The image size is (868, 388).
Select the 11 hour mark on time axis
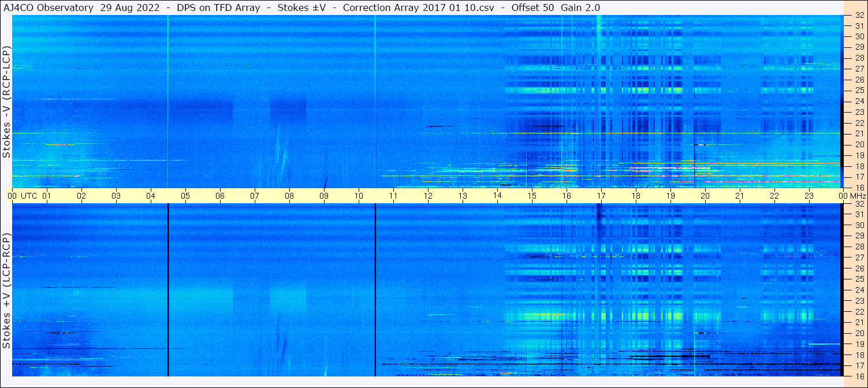[393, 196]
